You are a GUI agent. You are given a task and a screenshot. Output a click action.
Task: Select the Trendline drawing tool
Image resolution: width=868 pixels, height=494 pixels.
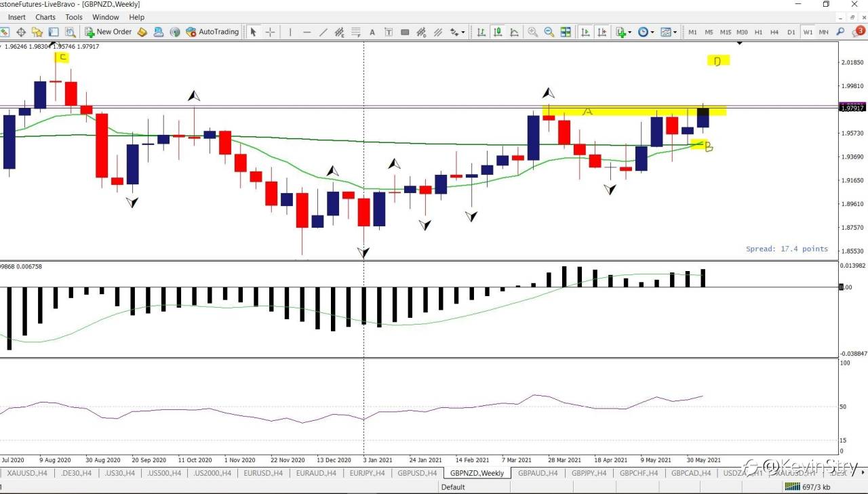click(x=323, y=32)
